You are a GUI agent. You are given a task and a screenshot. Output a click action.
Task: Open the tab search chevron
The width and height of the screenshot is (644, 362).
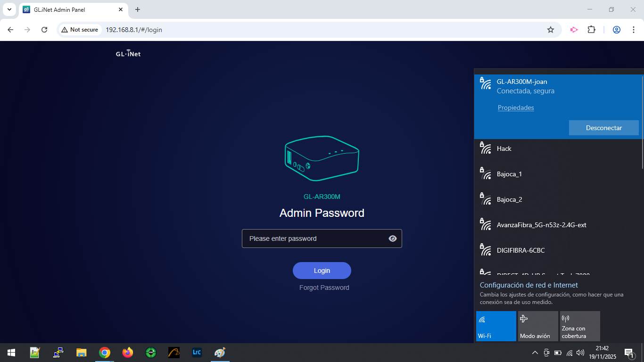tap(9, 9)
